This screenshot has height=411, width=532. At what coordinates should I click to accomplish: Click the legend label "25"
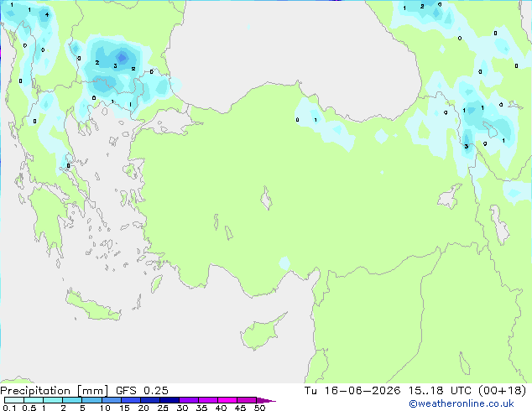click(x=163, y=408)
